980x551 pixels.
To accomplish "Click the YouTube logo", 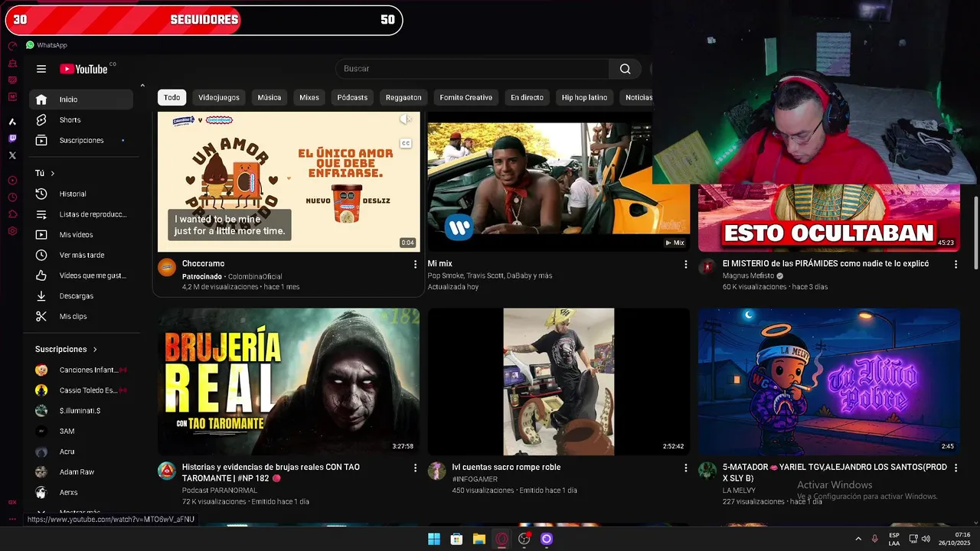I will point(84,69).
